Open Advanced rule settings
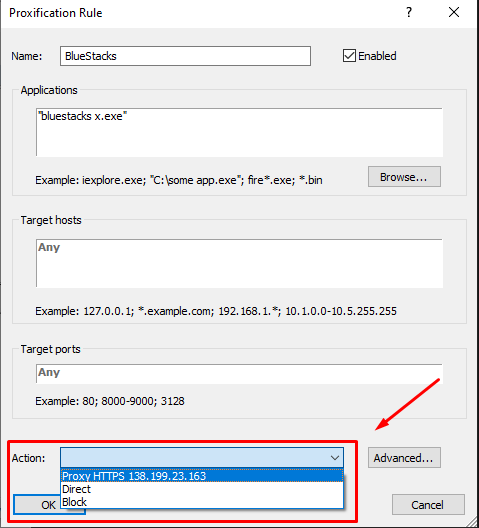This screenshot has width=479, height=528. coord(404,458)
